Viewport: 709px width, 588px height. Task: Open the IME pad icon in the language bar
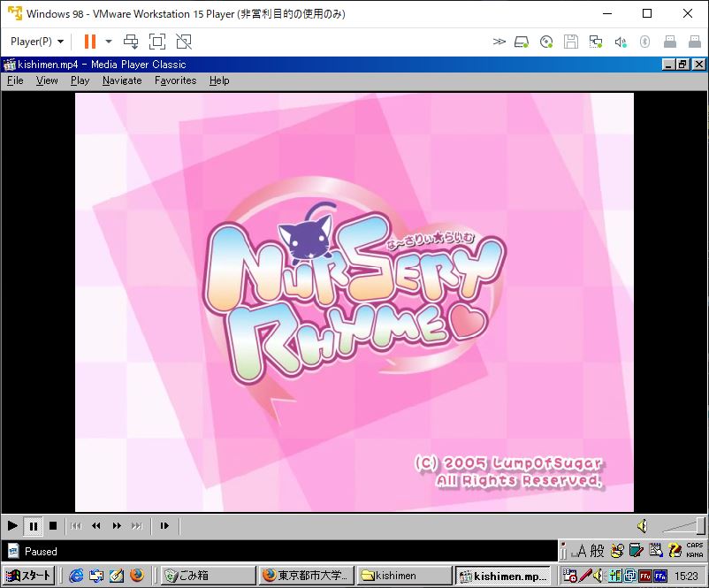coord(617,551)
